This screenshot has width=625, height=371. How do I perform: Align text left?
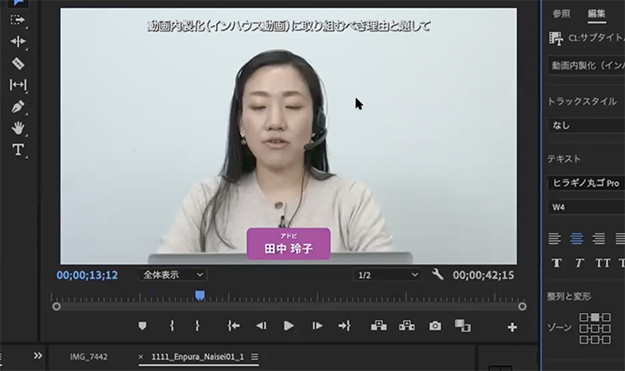(554, 239)
